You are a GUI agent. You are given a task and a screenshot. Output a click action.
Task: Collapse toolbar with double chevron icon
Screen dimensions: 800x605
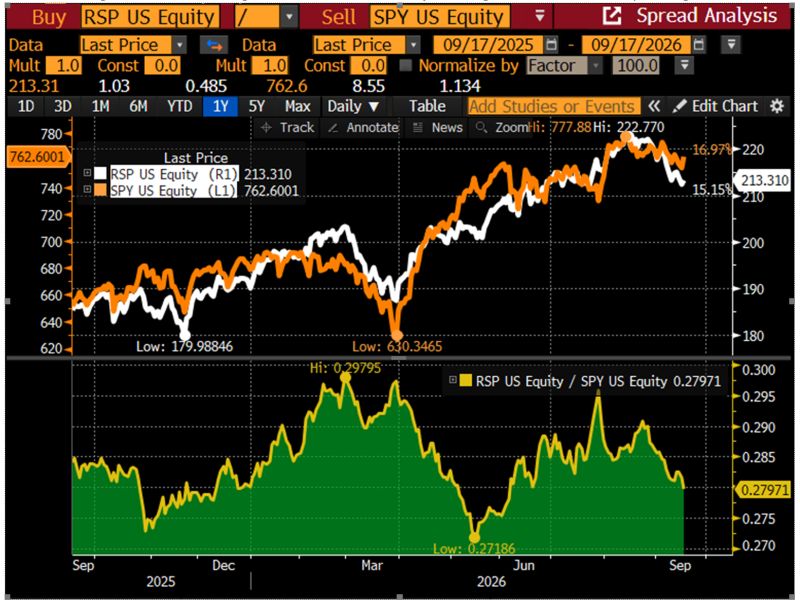[x=654, y=106]
